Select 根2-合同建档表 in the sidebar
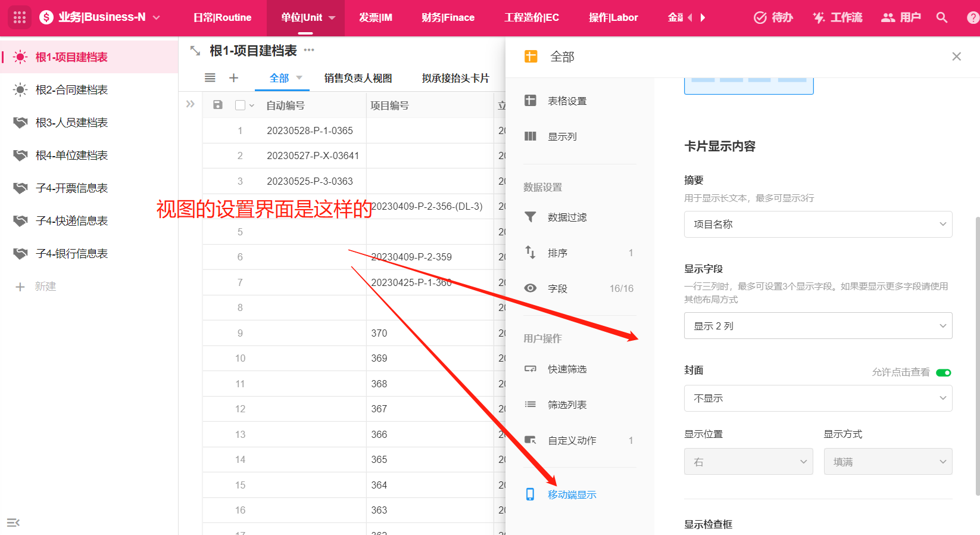Screen dimensions: 980x535 click(71, 90)
